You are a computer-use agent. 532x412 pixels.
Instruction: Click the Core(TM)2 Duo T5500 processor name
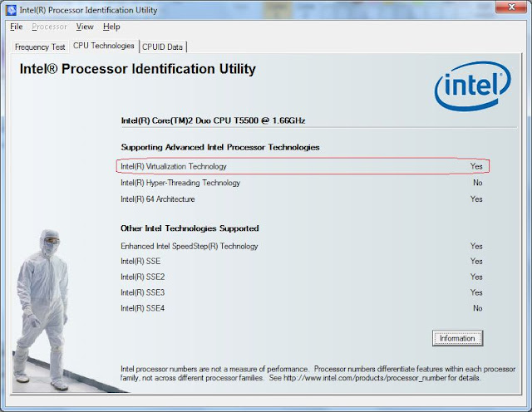coord(213,120)
